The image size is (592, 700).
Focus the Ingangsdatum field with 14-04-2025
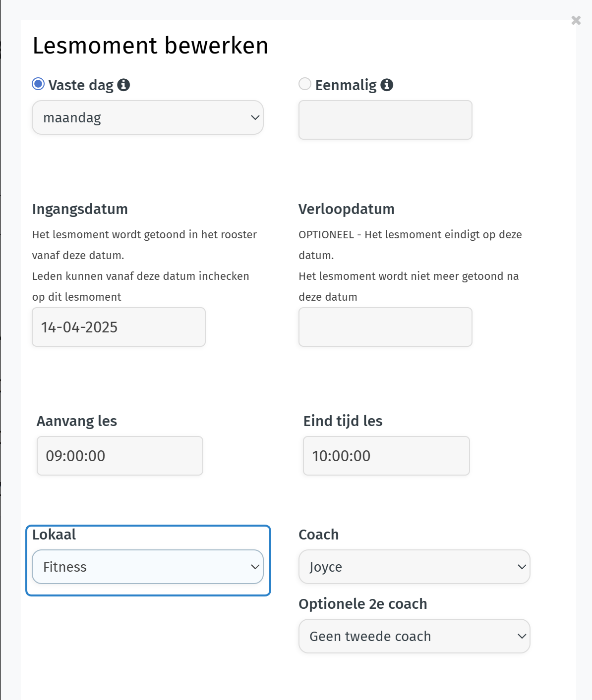[x=118, y=327]
